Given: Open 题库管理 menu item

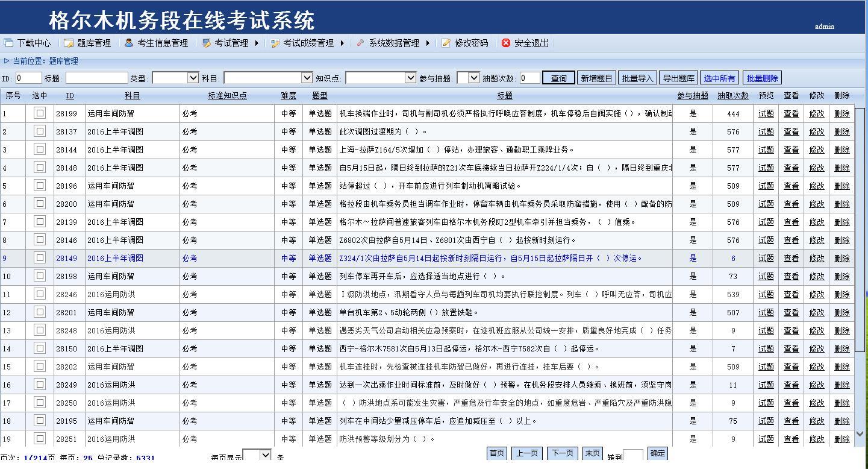Looking at the screenshot, I should (94, 43).
